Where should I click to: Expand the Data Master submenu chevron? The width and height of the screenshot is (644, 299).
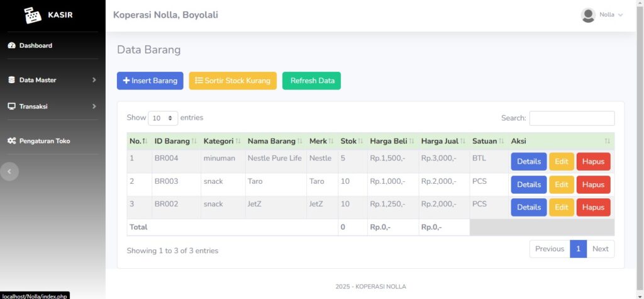(94, 80)
